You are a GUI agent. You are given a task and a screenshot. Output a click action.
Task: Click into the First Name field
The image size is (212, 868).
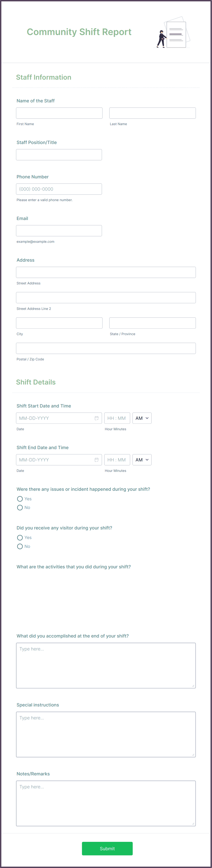[59, 113]
